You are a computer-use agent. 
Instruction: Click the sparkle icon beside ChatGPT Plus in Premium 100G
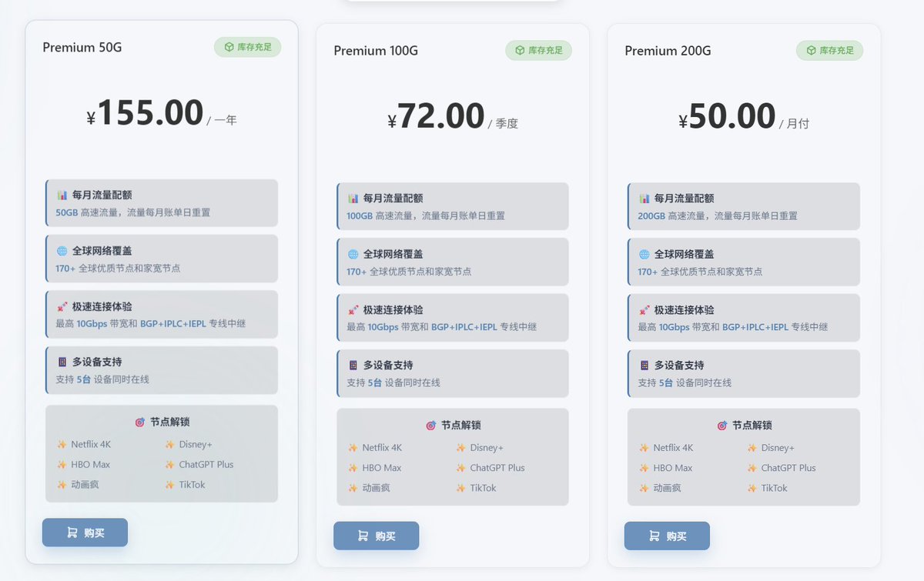[x=460, y=468]
